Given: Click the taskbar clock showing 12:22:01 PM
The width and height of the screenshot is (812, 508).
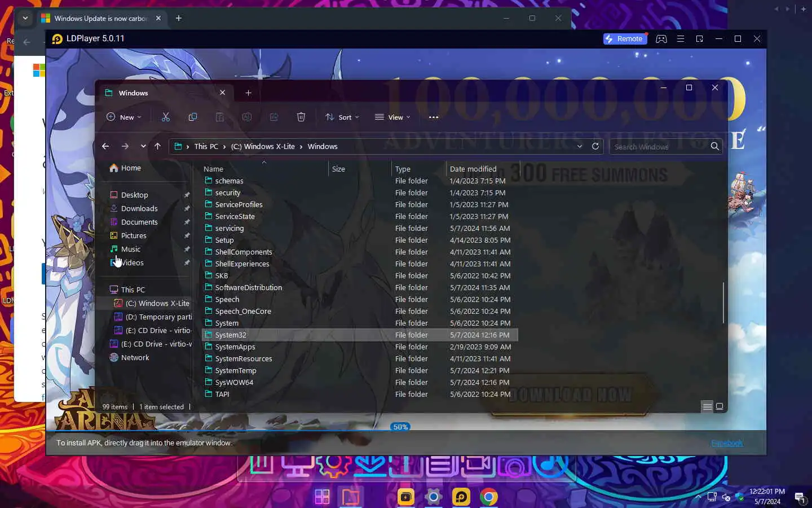Looking at the screenshot, I should click(767, 492).
